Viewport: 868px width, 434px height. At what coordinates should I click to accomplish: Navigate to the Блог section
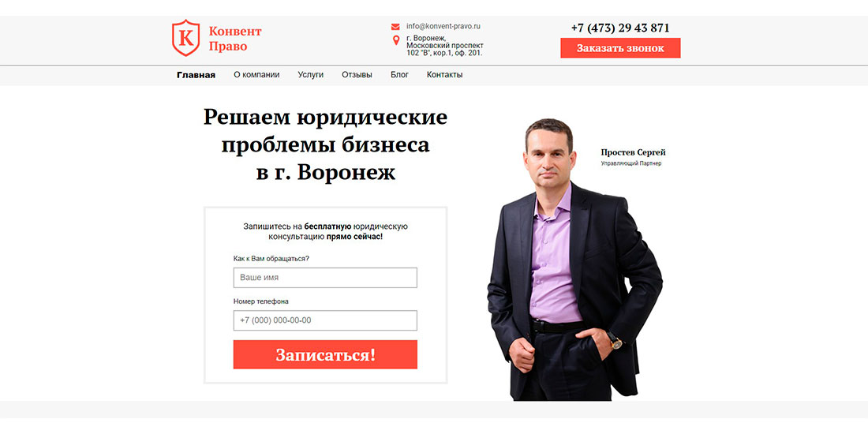400,75
